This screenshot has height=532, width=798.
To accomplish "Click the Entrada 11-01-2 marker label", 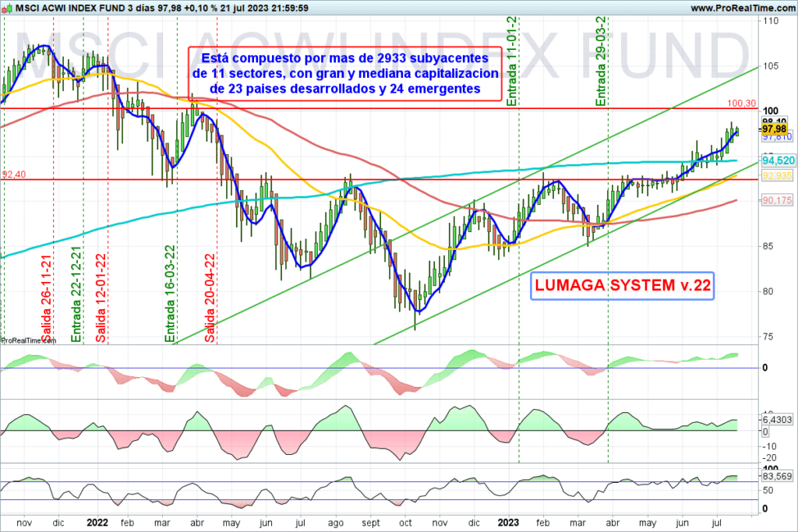I will [511, 61].
